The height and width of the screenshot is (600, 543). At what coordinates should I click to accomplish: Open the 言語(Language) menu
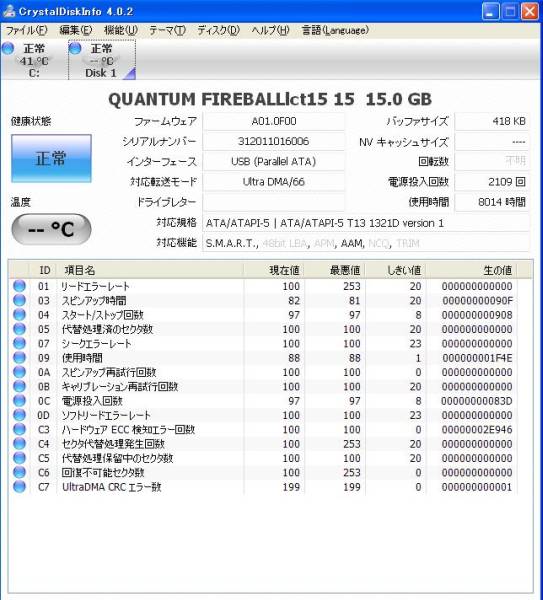coord(335,30)
